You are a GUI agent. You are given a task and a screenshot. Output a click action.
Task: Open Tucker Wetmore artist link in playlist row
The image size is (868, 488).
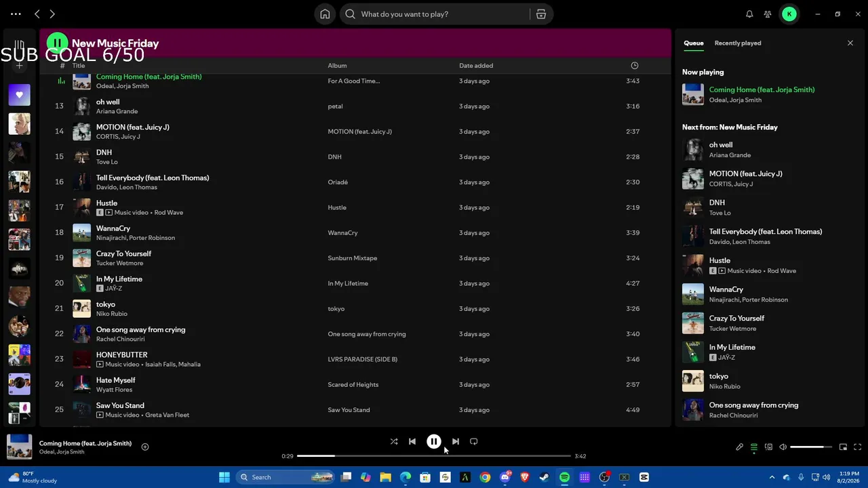(x=120, y=263)
